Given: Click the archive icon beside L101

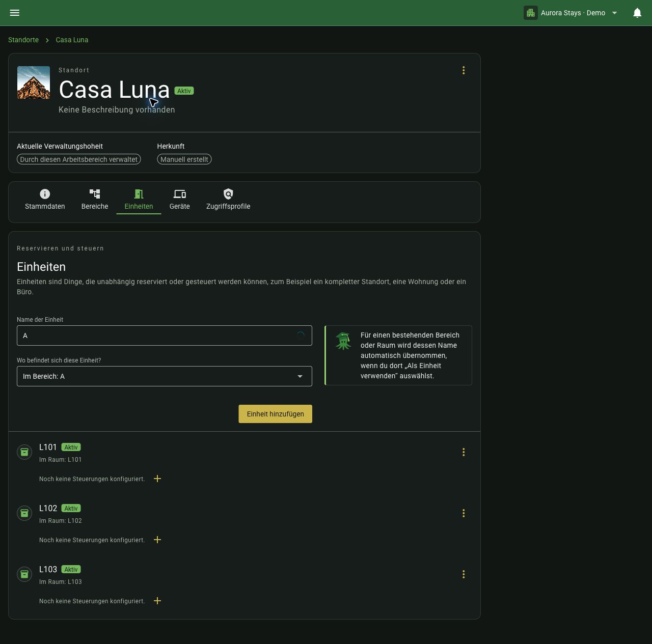Looking at the screenshot, I should (x=24, y=452).
